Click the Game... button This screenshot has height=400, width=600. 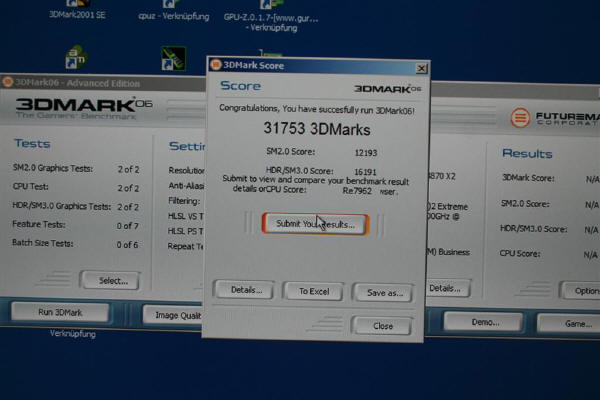[569, 324]
